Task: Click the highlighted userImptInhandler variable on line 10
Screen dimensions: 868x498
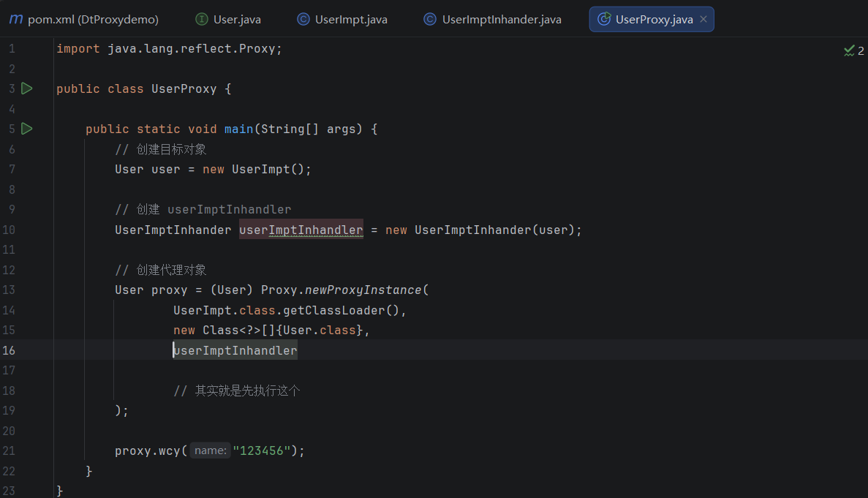Action: (301, 230)
